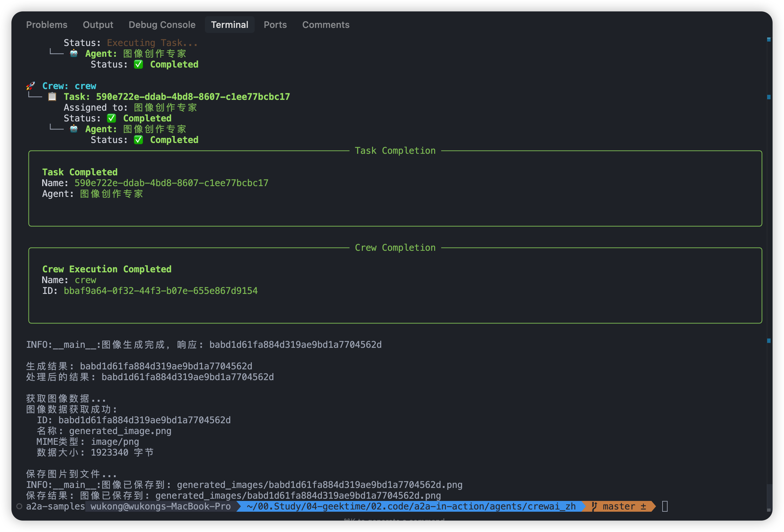Click the circle command marker before a2a-samples
Screen dimensions: 784x532
coord(19,506)
